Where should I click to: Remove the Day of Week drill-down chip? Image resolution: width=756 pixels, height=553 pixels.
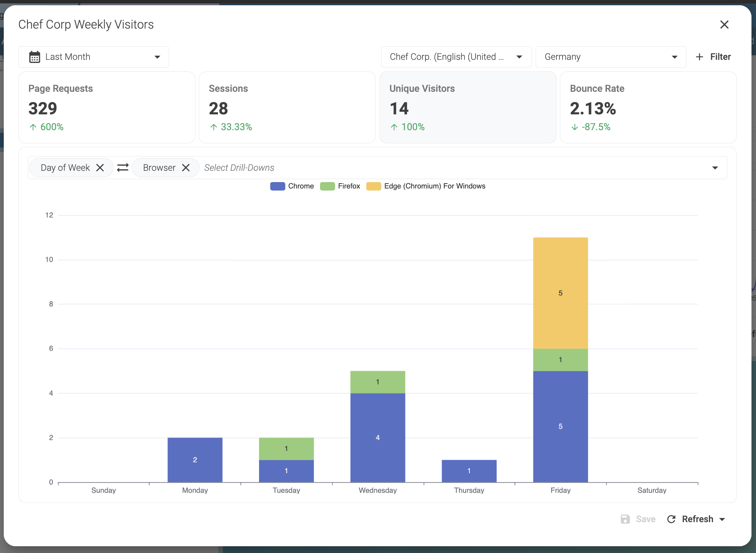100,168
